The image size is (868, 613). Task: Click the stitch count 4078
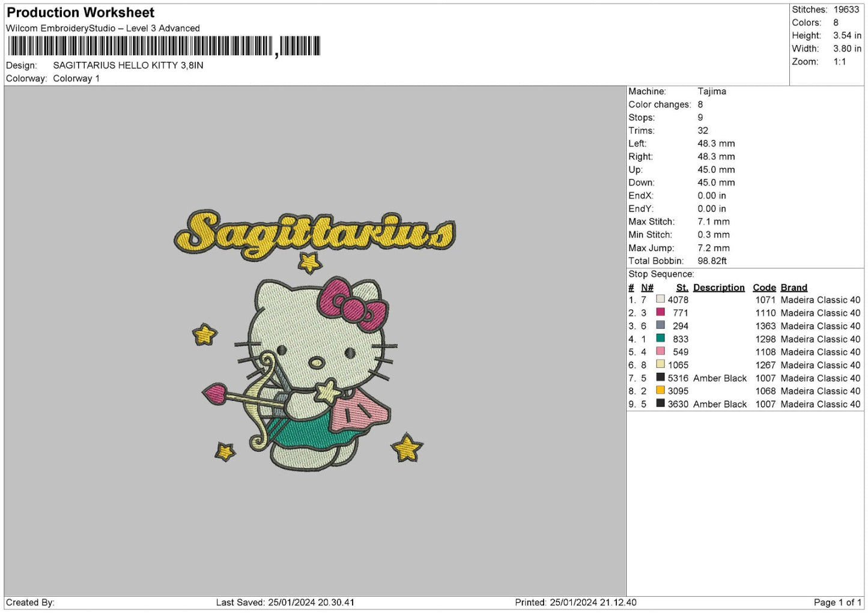678,300
